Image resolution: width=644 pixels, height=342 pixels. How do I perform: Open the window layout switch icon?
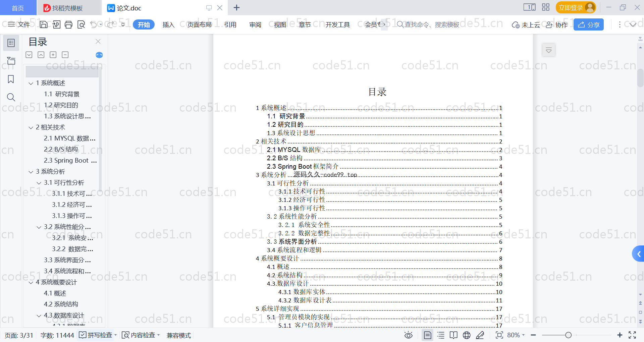coord(530,7)
